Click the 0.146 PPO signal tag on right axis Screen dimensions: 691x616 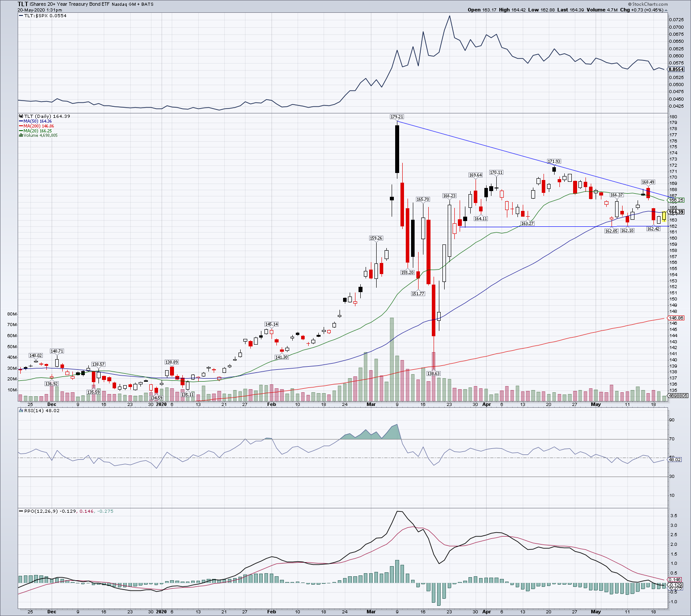(675, 580)
